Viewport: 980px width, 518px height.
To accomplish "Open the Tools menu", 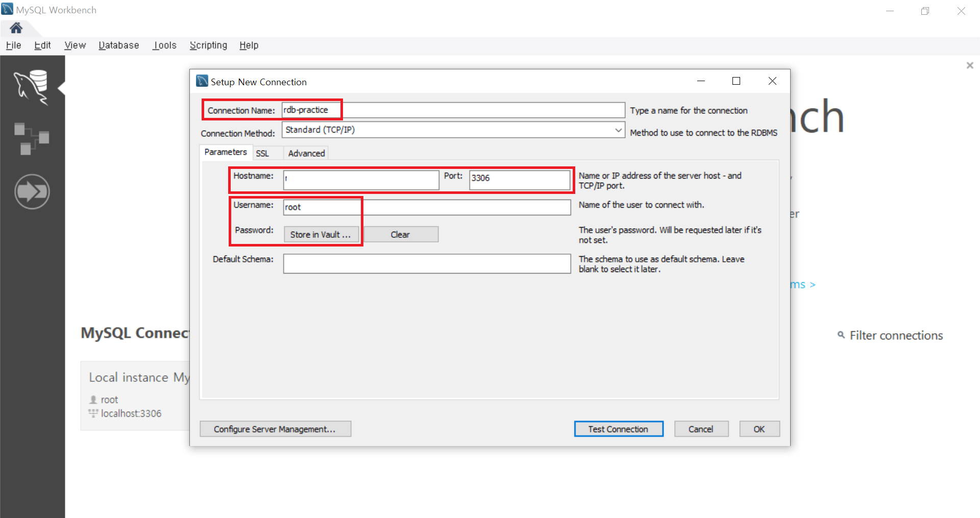I will pyautogui.click(x=164, y=45).
